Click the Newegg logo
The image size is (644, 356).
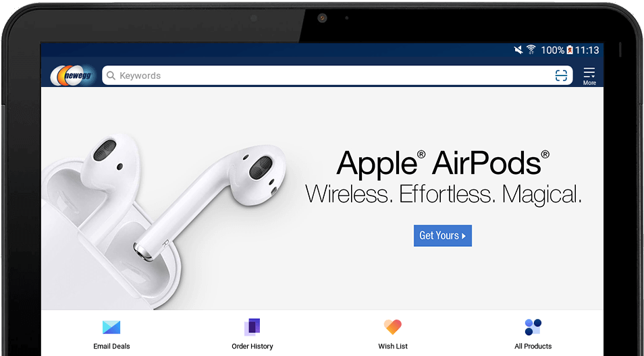[73, 76]
